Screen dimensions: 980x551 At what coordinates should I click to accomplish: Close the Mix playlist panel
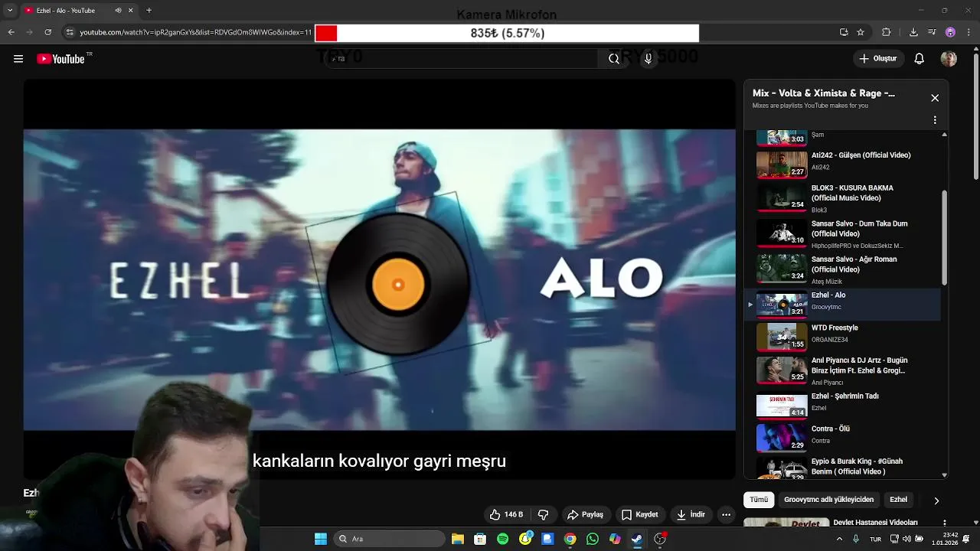(935, 98)
